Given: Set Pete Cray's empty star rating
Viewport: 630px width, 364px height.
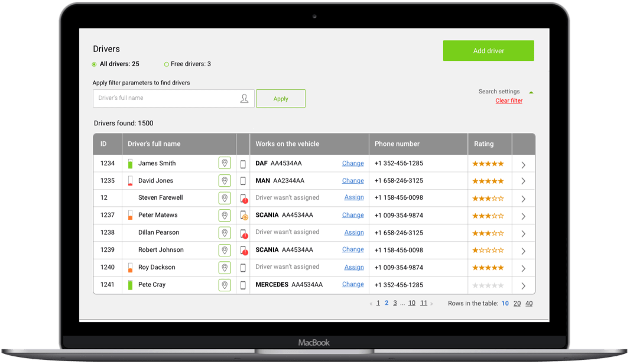Looking at the screenshot, I should click(x=488, y=285).
